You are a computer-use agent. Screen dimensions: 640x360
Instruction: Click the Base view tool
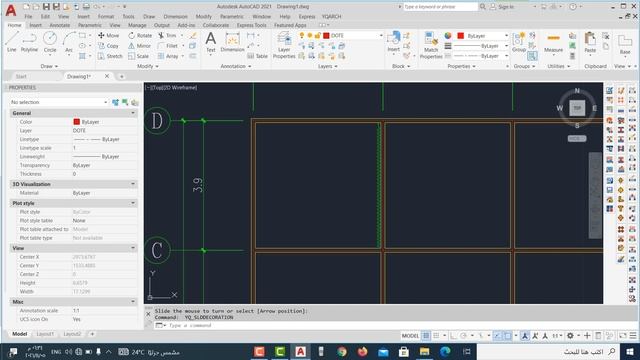point(624,45)
